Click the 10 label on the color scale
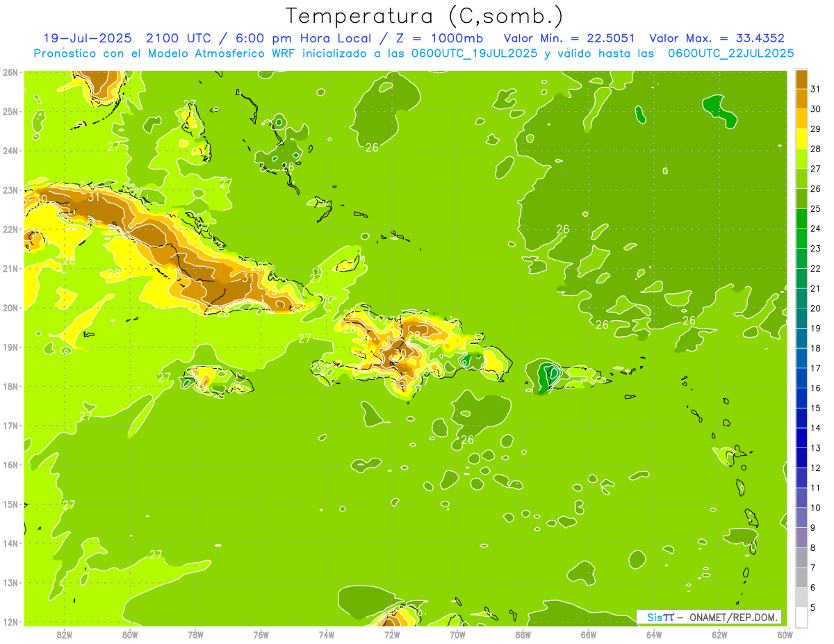Image resolution: width=834 pixels, height=644 pixels. tap(815, 508)
